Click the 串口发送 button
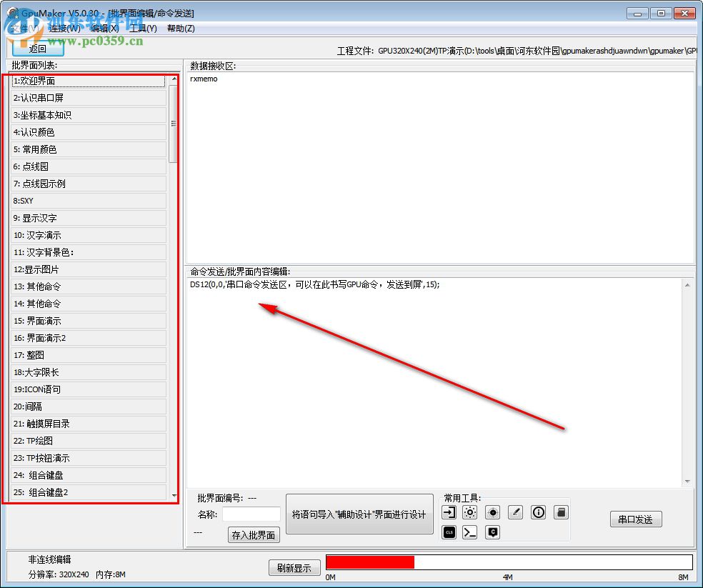Image resolution: width=703 pixels, height=588 pixels. coord(635,519)
